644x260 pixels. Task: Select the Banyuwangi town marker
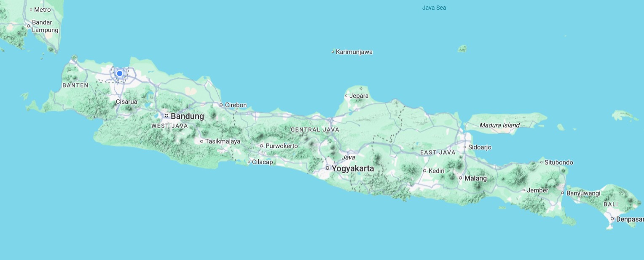coord(563,193)
